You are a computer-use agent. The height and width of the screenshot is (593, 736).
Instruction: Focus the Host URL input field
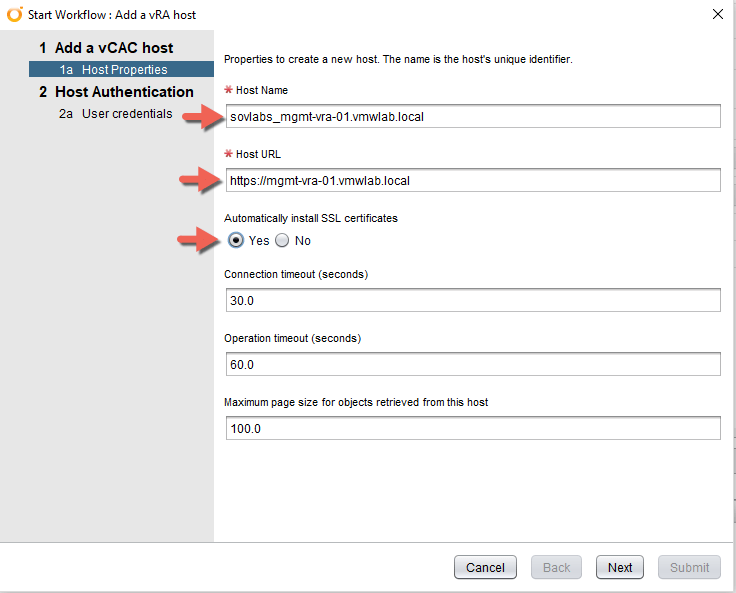[472, 180]
